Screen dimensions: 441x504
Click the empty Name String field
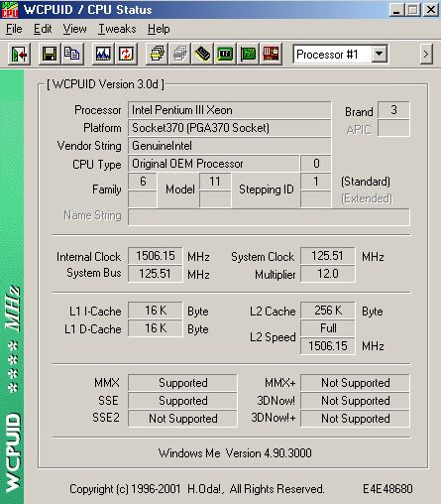tap(269, 217)
